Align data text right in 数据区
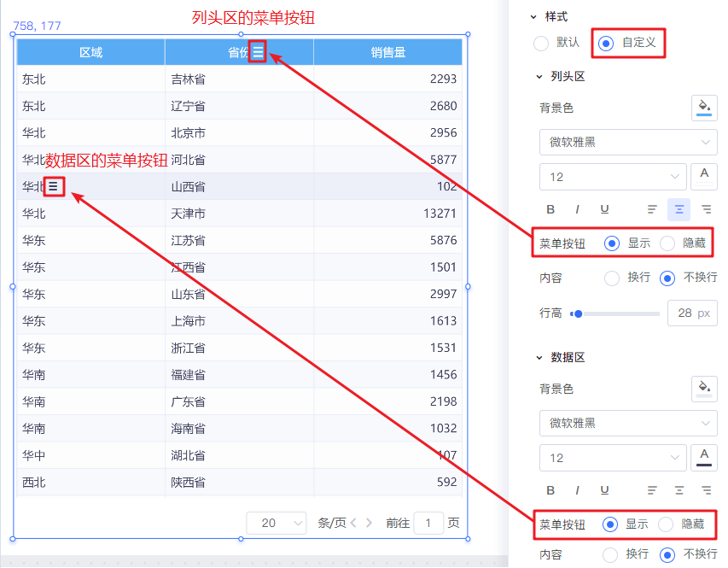 tap(706, 490)
